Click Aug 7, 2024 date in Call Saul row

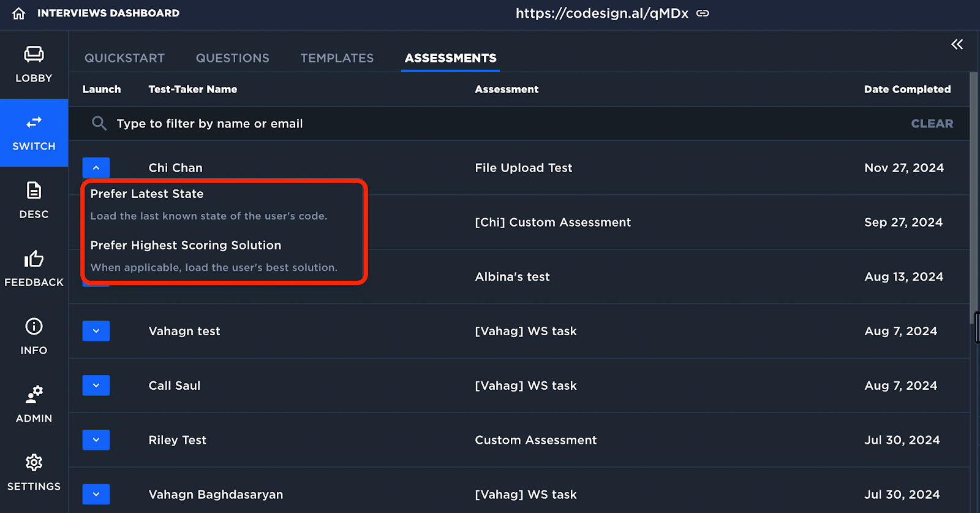(x=900, y=386)
